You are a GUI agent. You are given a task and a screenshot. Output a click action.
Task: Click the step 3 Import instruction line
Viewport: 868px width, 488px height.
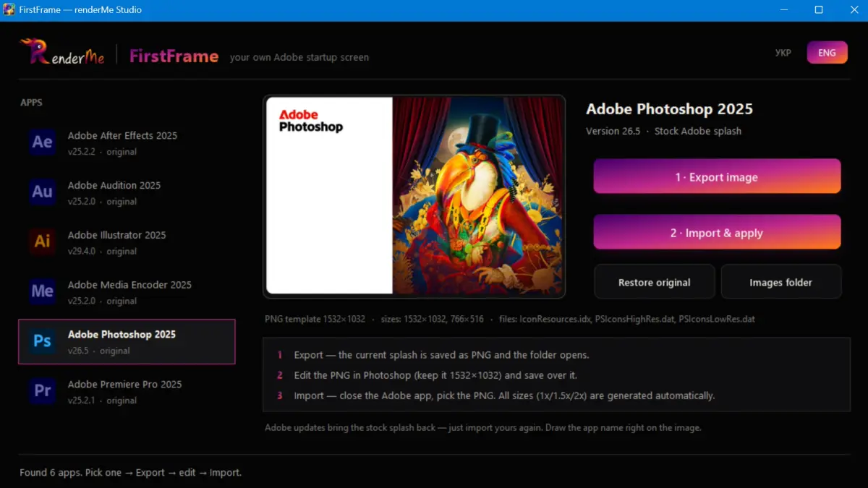504,395
